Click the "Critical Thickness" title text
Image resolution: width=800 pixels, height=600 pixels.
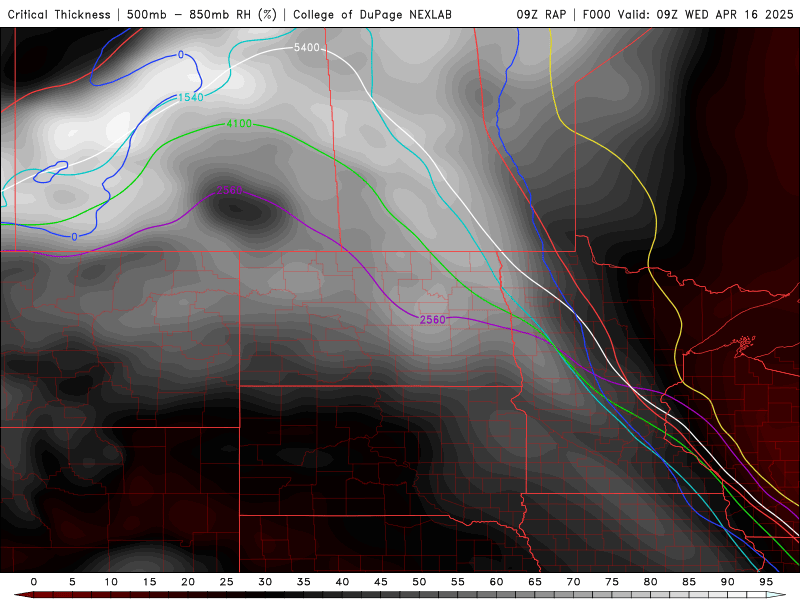(x=59, y=15)
